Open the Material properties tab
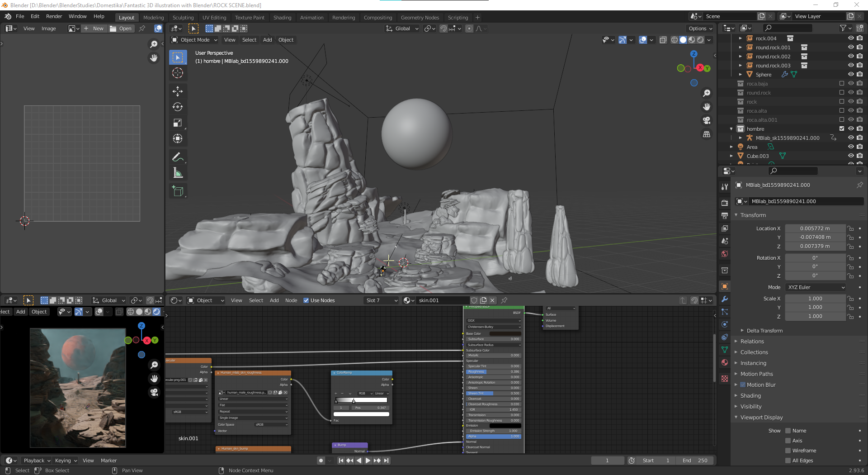Image resolution: width=868 pixels, height=475 pixels. 725,362
